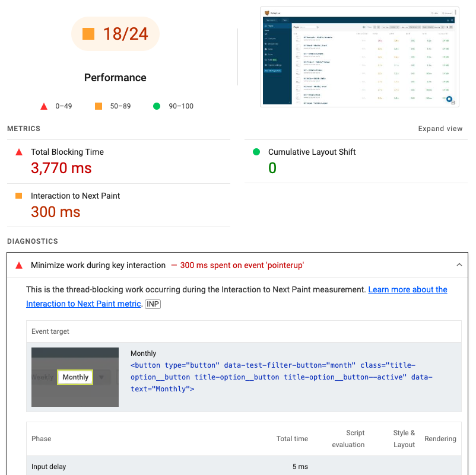Click the highlighted Monthly button in the event target preview
Viewport: 476px width, 475px height.
click(x=75, y=377)
